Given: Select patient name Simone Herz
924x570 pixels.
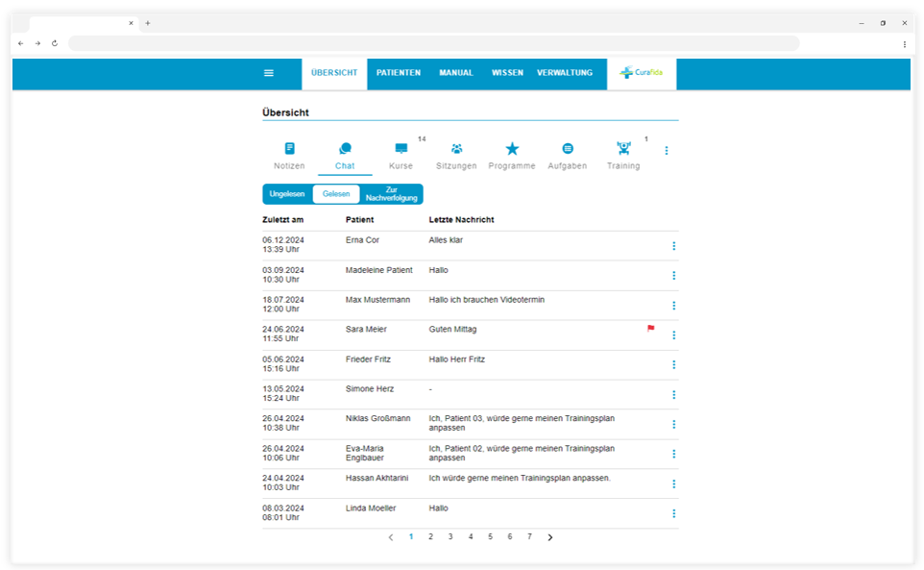Looking at the screenshot, I should coord(370,388).
